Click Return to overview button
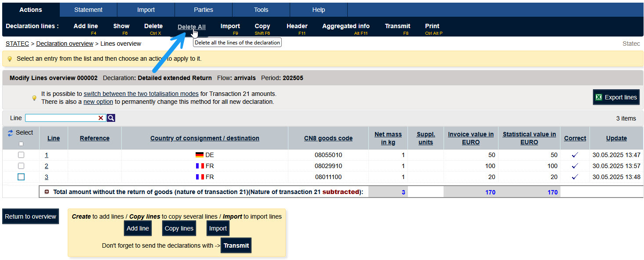644x260 pixels. (x=31, y=216)
